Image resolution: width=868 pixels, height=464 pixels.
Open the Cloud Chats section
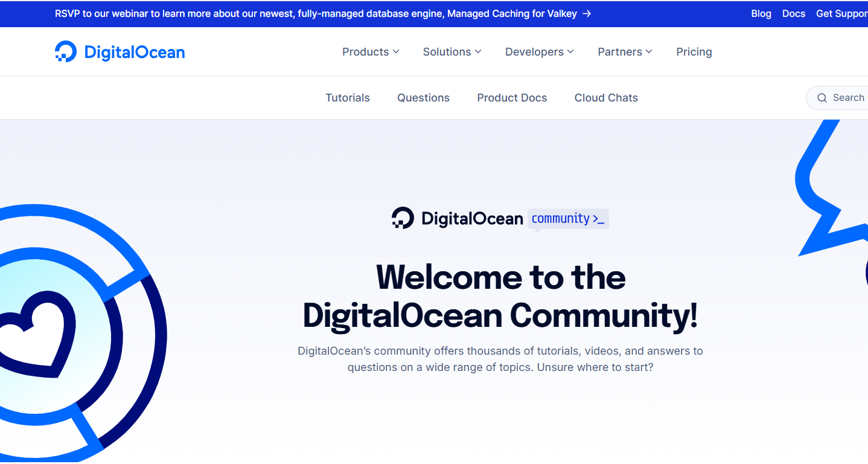pyautogui.click(x=606, y=97)
